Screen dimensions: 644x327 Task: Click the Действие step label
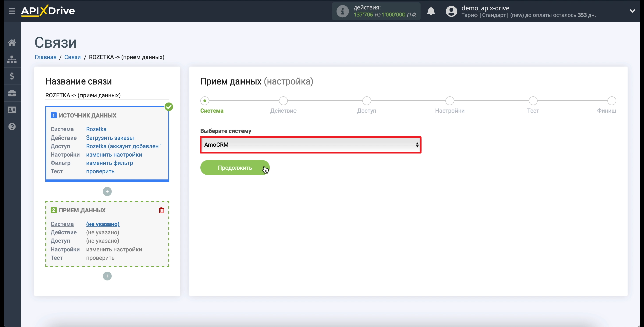(283, 111)
